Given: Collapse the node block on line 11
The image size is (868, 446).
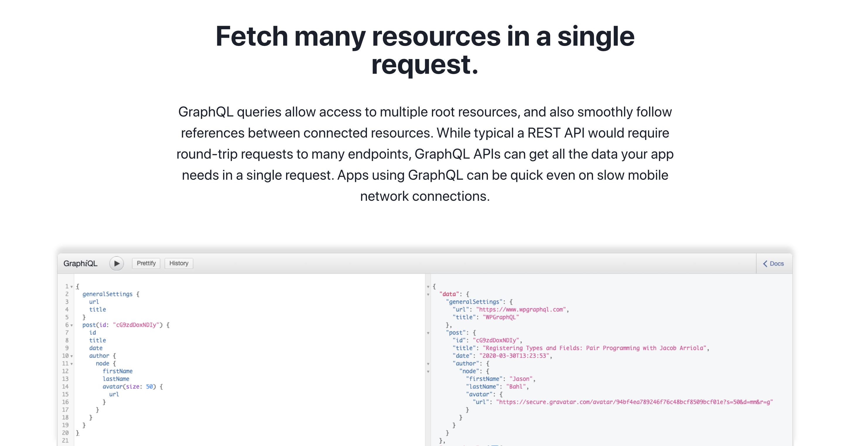Looking at the screenshot, I should click(72, 364).
